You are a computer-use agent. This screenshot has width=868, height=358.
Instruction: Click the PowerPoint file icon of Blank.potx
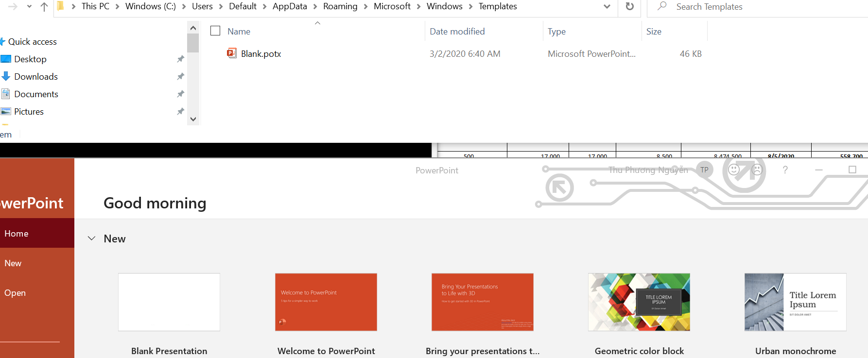[x=232, y=53]
